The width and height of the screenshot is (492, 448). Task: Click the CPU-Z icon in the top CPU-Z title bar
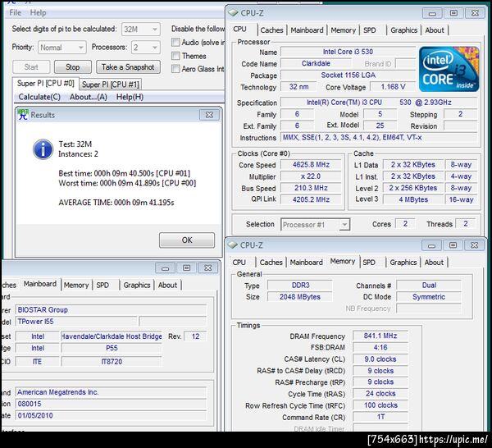pyautogui.click(x=233, y=13)
